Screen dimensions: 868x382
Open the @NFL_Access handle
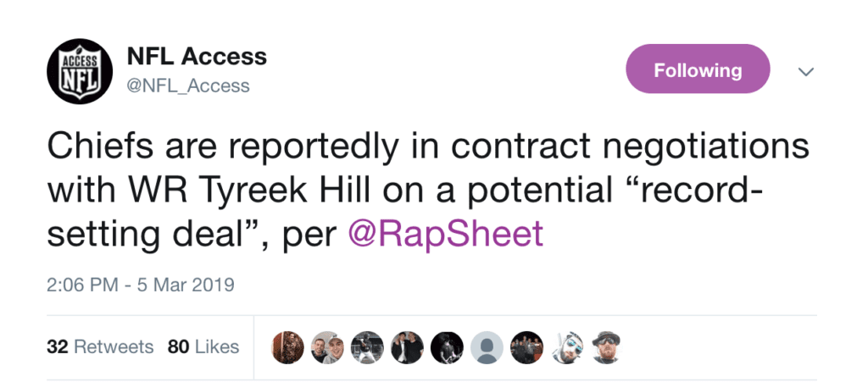[187, 86]
